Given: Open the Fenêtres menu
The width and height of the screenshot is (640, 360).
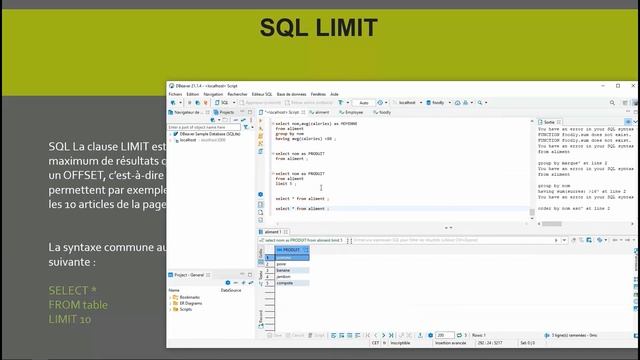Looking at the screenshot, I should [318, 94].
